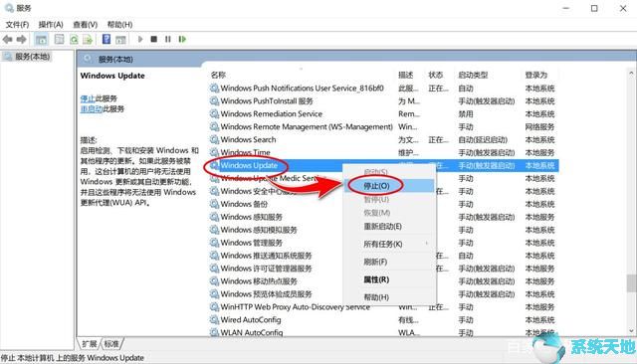
Task: Click the services list scroll up arrow
Action: [631, 74]
